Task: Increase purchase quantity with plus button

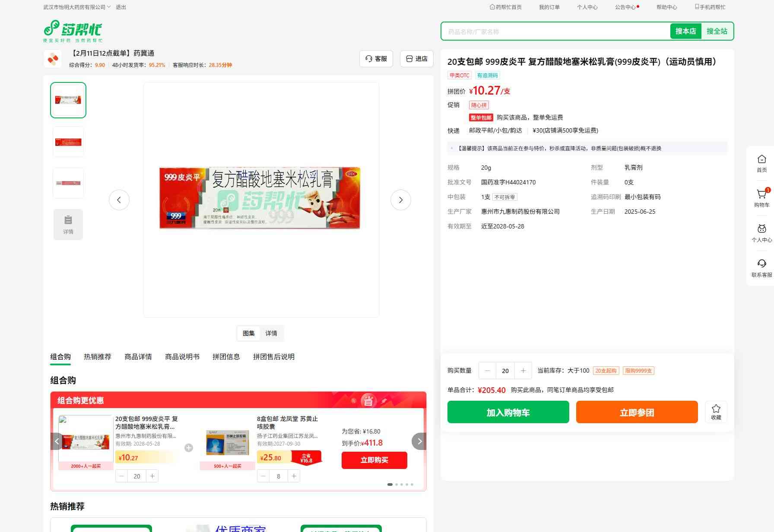Action: pyautogui.click(x=523, y=370)
